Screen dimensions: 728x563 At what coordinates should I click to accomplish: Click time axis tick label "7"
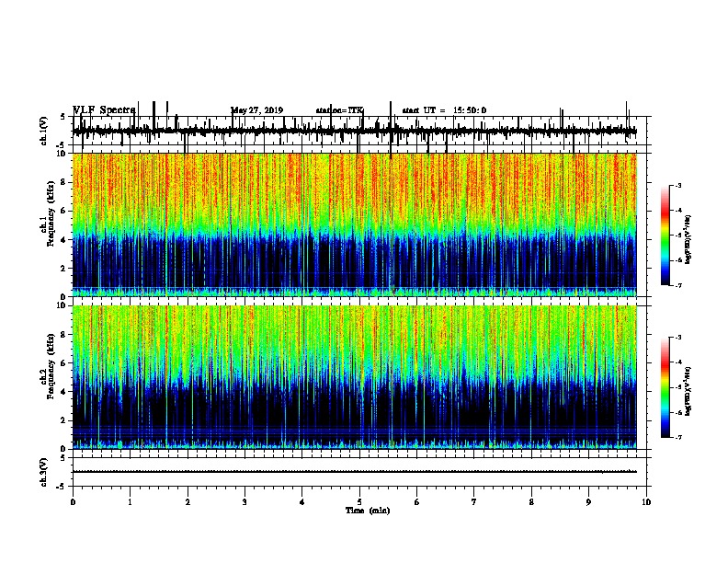point(474,502)
